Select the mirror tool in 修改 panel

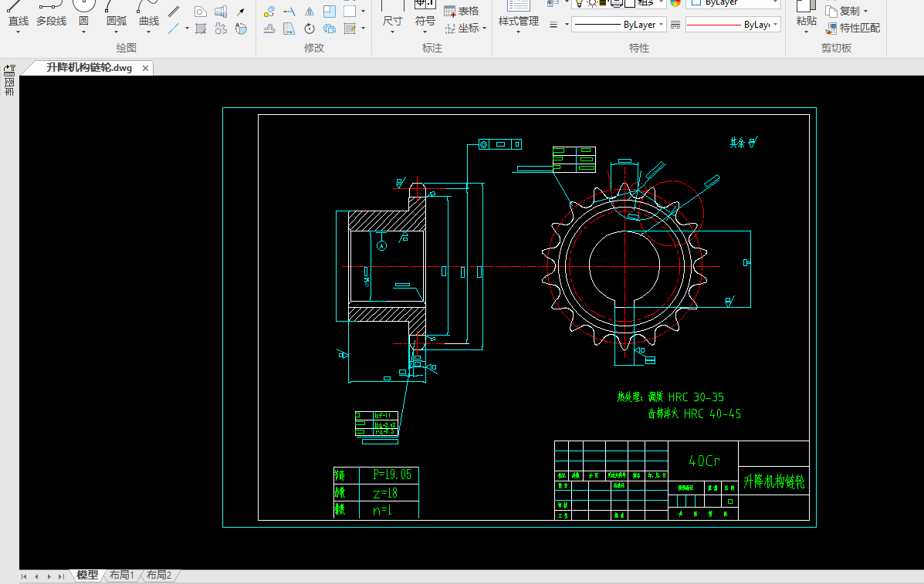click(310, 12)
